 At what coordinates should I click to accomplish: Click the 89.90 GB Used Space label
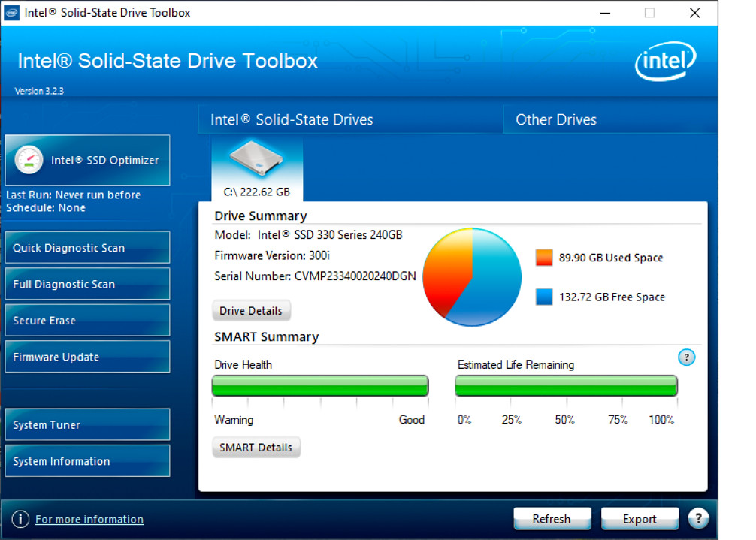611,258
